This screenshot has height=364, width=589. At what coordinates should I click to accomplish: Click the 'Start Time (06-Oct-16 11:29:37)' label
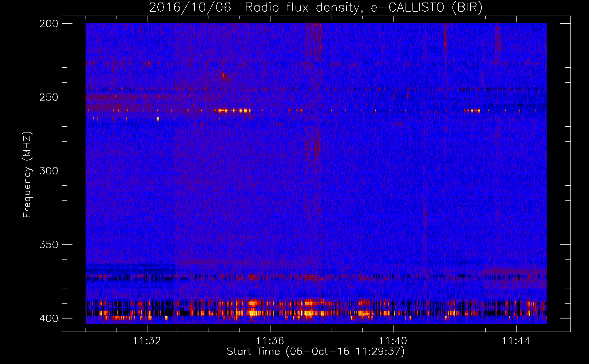tap(316, 352)
